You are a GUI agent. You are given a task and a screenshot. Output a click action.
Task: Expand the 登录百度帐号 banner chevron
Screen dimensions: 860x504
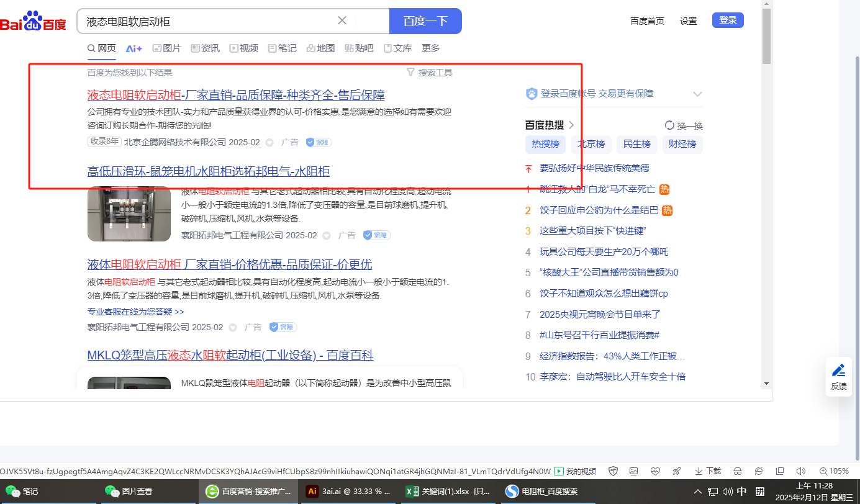pyautogui.click(x=697, y=94)
